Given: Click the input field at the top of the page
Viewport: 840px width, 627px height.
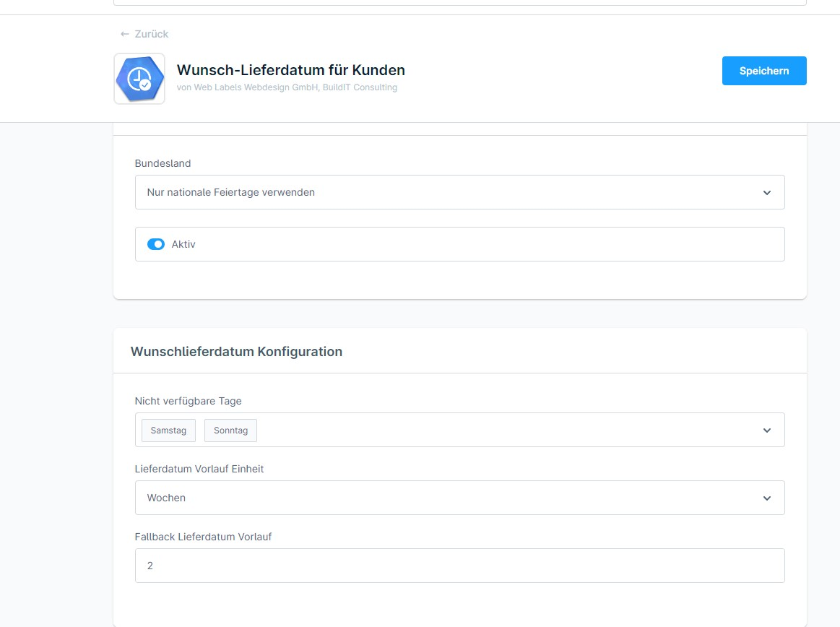Looking at the screenshot, I should (459, 4).
